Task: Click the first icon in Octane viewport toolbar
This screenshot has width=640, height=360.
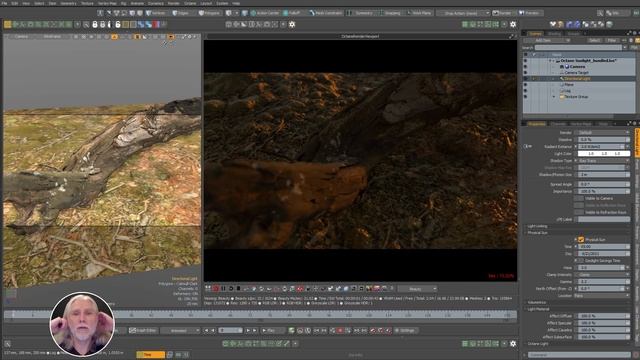Action: pyautogui.click(x=208, y=289)
